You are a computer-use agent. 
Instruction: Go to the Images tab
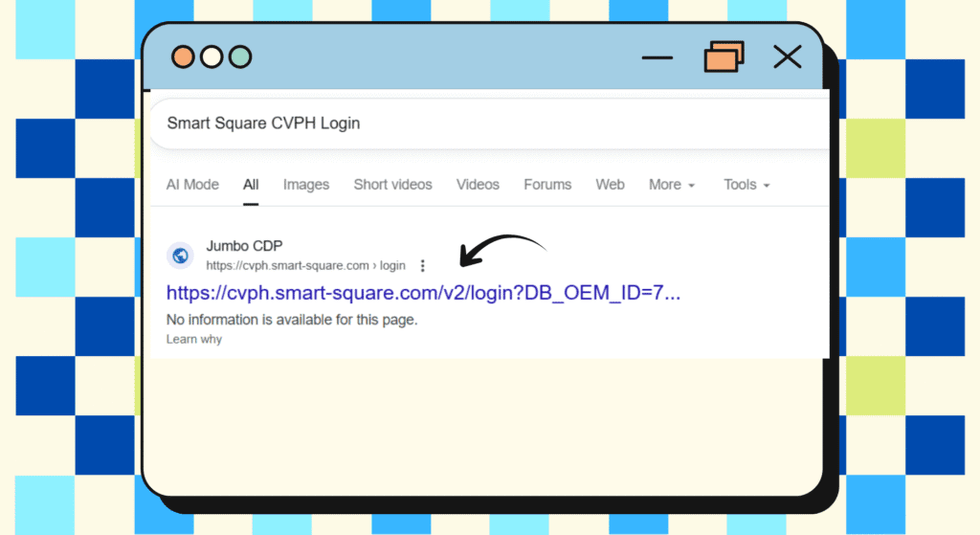click(x=306, y=185)
